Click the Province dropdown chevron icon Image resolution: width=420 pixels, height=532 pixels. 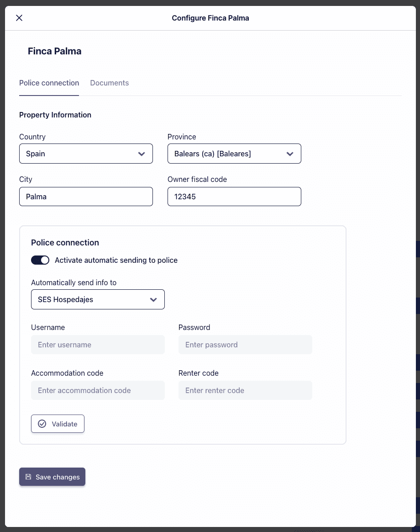pyautogui.click(x=290, y=154)
